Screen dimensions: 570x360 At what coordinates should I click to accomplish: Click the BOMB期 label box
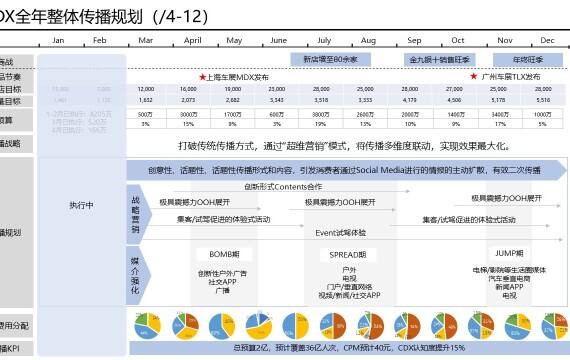coord(224,254)
